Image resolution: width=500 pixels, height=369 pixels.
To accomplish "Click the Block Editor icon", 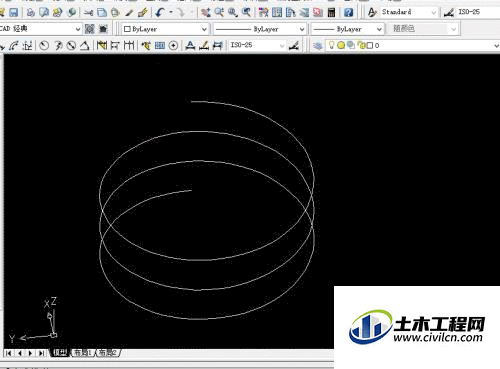I will [x=143, y=13].
